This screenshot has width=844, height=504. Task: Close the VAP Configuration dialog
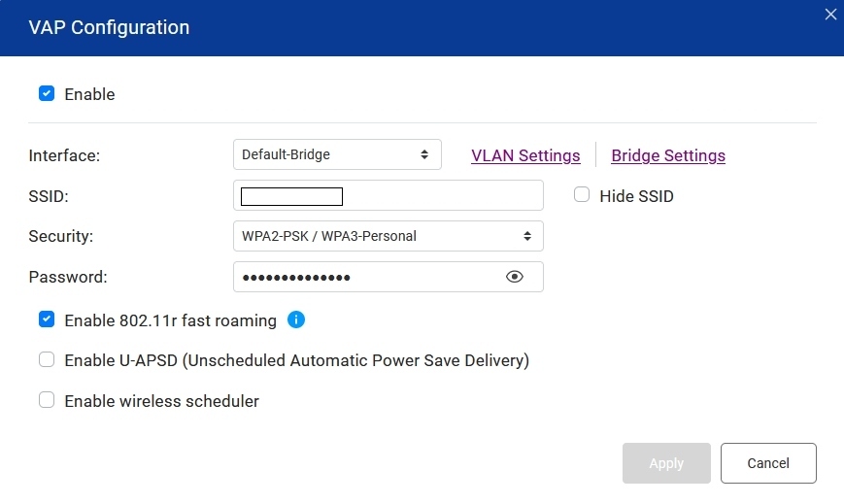(x=830, y=15)
